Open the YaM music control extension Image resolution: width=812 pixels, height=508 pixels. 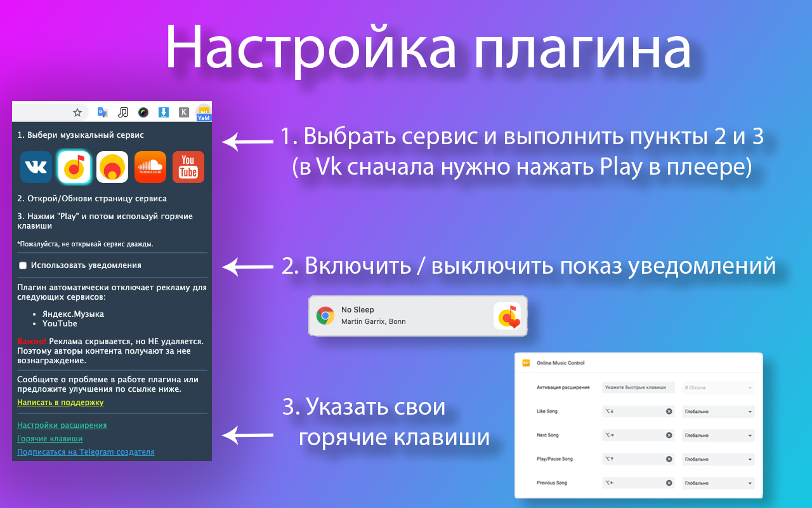coord(204,112)
